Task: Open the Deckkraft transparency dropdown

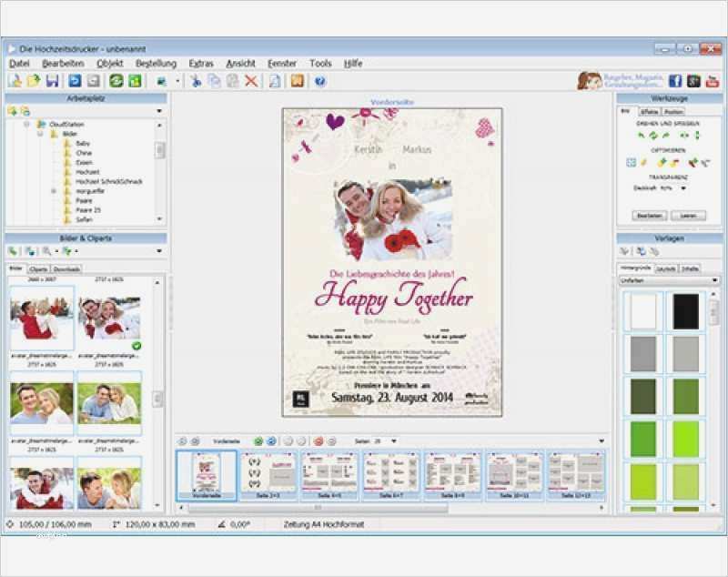Action: pos(682,187)
